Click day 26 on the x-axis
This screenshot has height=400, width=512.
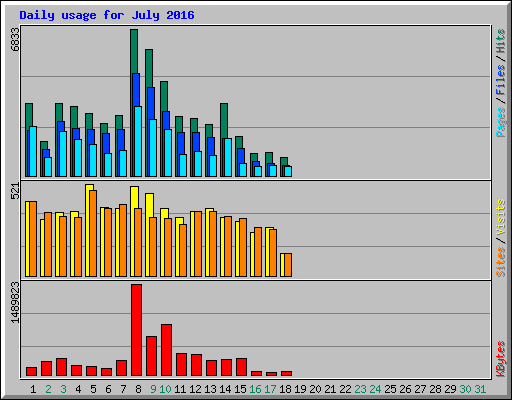pos(405,389)
